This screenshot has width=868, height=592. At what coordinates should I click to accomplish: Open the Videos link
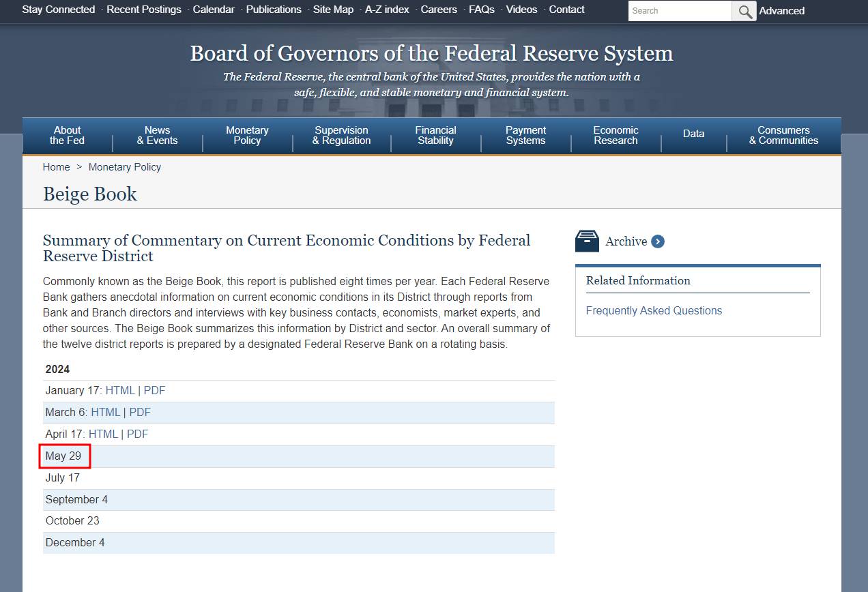(522, 10)
